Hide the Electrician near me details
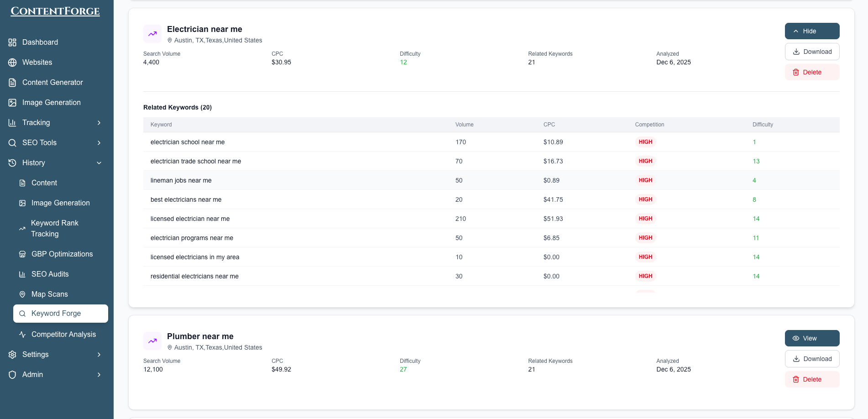868x419 pixels. [x=812, y=31]
